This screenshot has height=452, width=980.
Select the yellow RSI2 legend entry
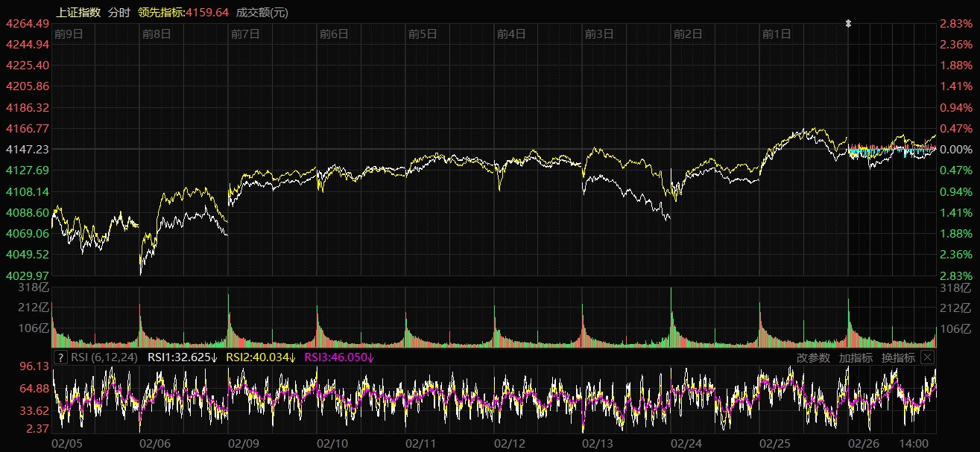click(261, 357)
